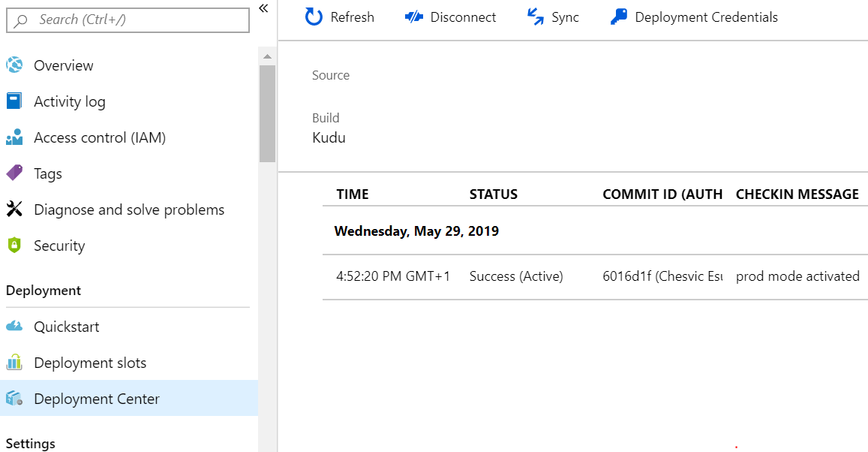Viewport: 868px width, 452px height.
Task: Click the 'Success (Active)' status cell
Action: tap(516, 276)
